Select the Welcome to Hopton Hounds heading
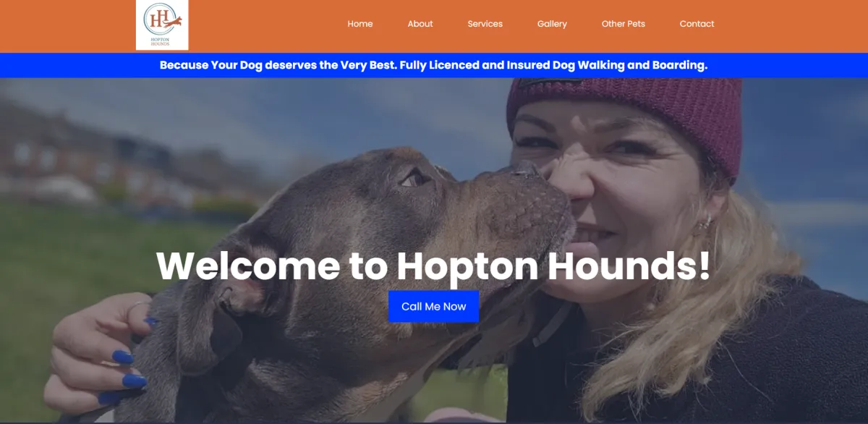The image size is (868, 424). [x=434, y=265]
